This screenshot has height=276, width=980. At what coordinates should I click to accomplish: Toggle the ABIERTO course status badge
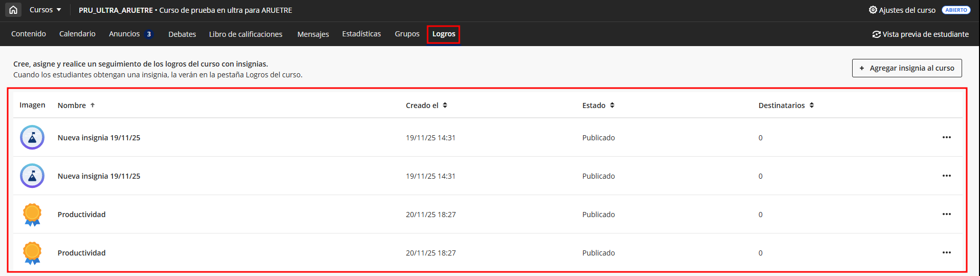pos(955,10)
